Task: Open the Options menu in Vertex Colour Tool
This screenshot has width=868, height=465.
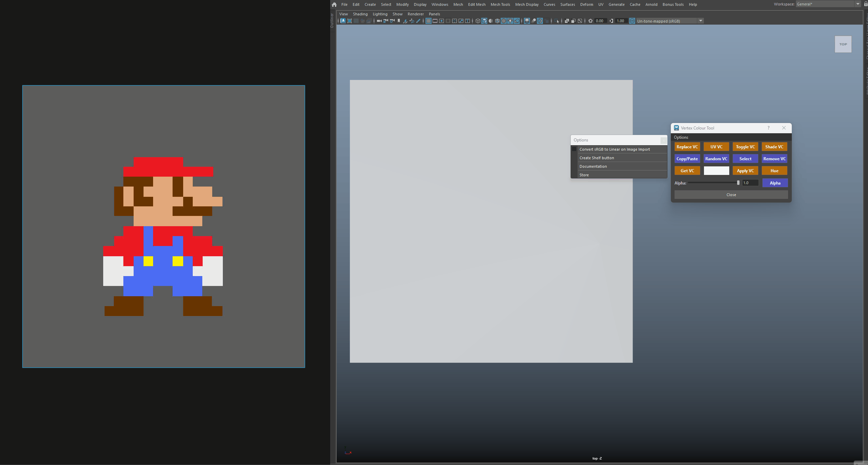Action: [x=681, y=137]
